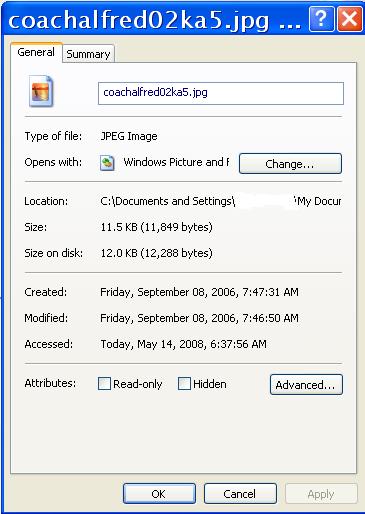Viewport: 365px width, 514px height.
Task: Click the 'Accessed:' label
Action: (49, 344)
